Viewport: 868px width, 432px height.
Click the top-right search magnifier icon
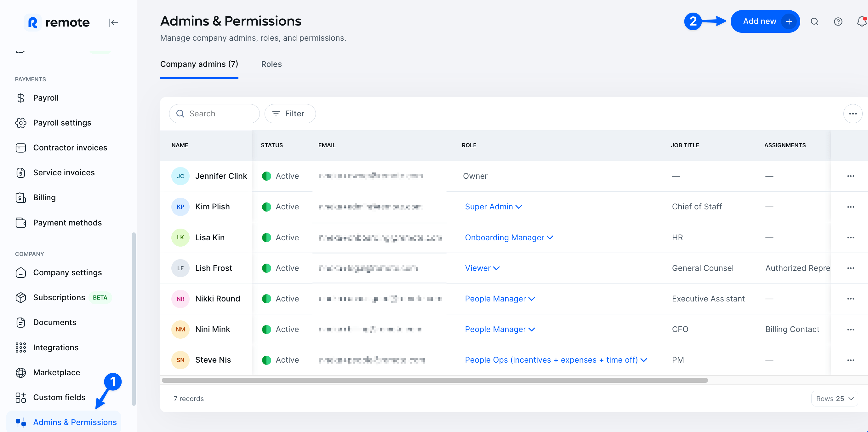pyautogui.click(x=814, y=21)
